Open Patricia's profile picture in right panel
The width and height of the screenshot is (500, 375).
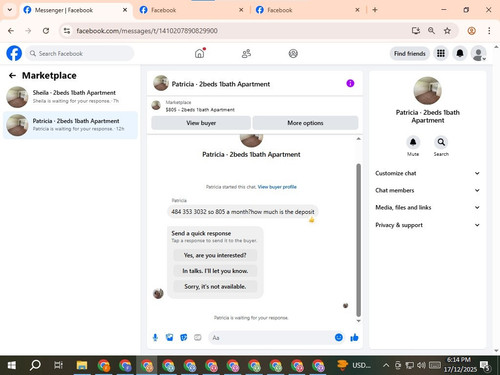click(427, 91)
